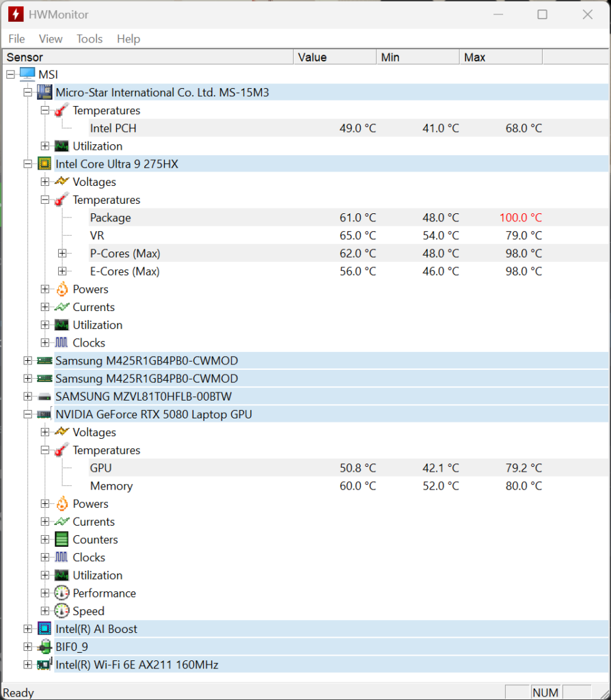Minimize the HWMonitor window

pos(498,14)
